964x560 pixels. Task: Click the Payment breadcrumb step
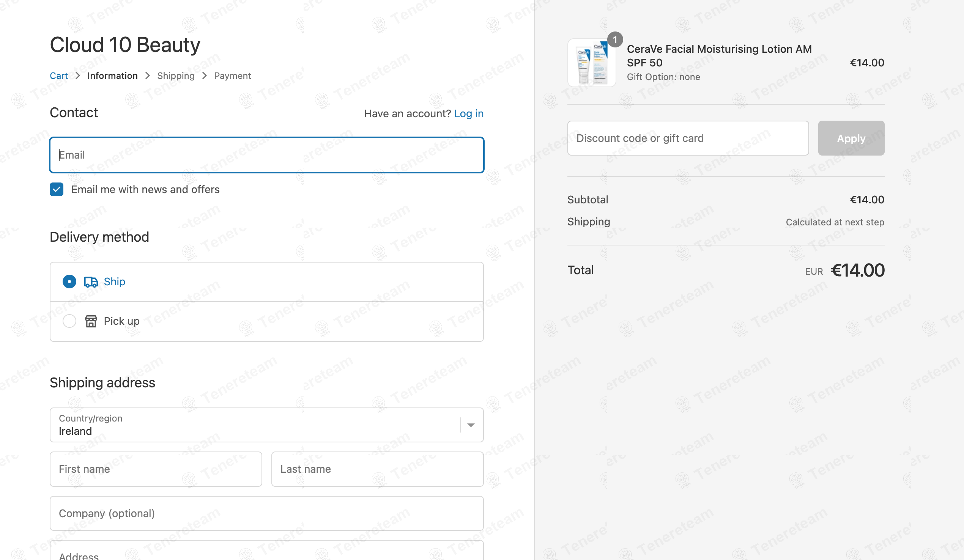click(233, 76)
